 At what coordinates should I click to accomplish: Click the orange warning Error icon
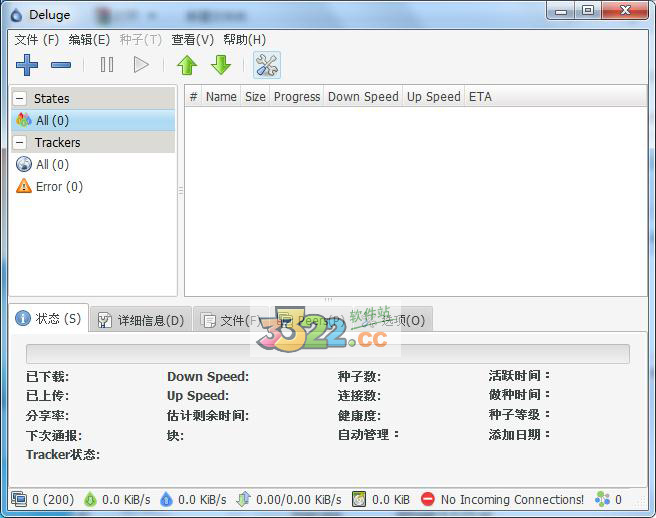click(x=24, y=186)
